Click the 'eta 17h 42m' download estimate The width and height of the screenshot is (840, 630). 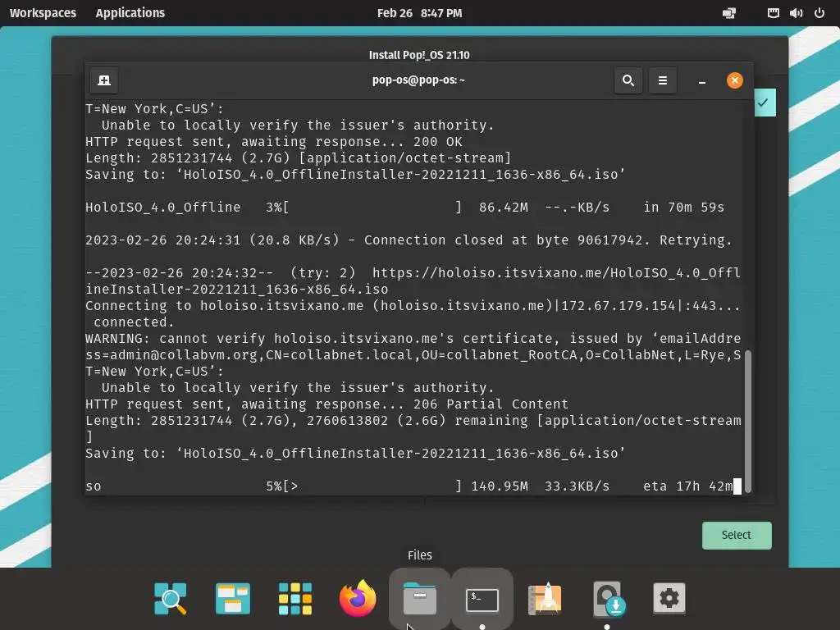tap(688, 486)
